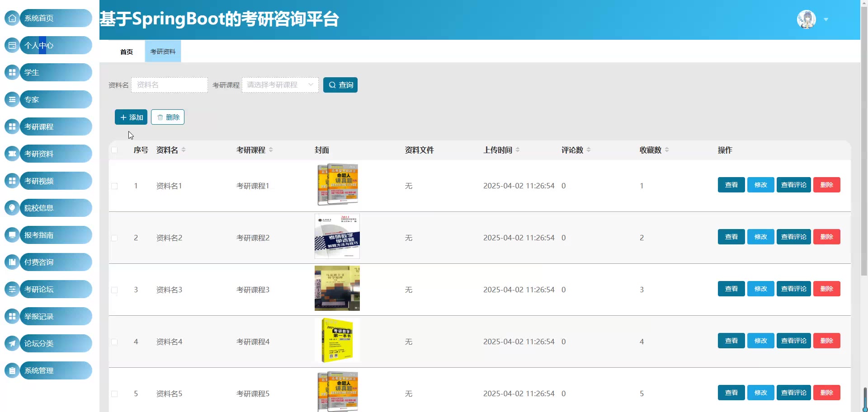
Task: Click the 专家 list icon in sidebar
Action: tap(12, 99)
